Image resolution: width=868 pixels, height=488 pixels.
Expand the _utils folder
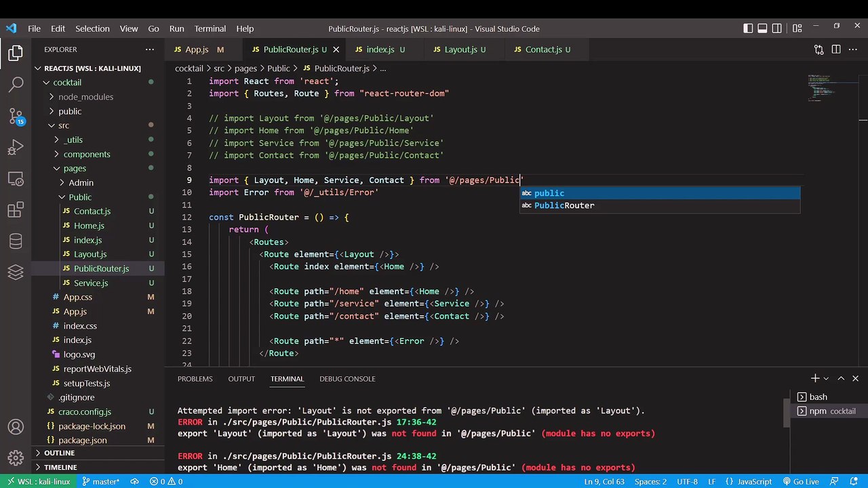73,140
